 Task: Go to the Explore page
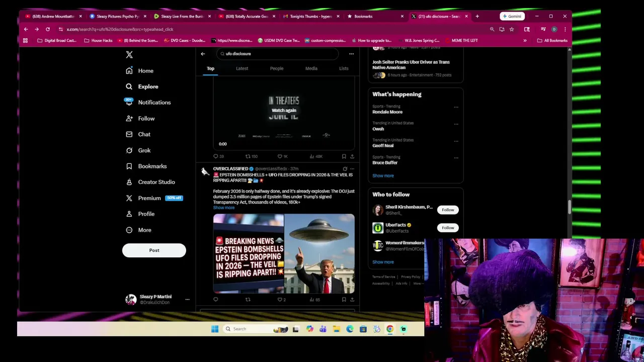(142, 86)
